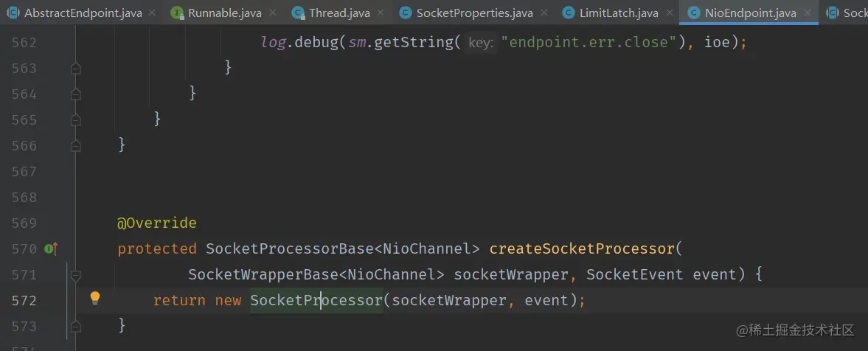Screen dimensions: 868x351
Task: Close the Thread.java tab
Action: coord(381,13)
